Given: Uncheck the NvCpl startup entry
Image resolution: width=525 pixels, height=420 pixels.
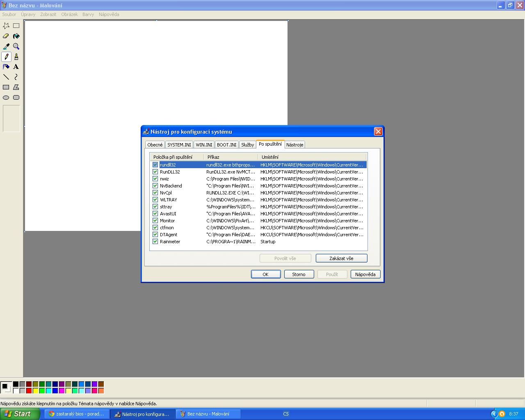Looking at the screenshot, I should pos(155,193).
